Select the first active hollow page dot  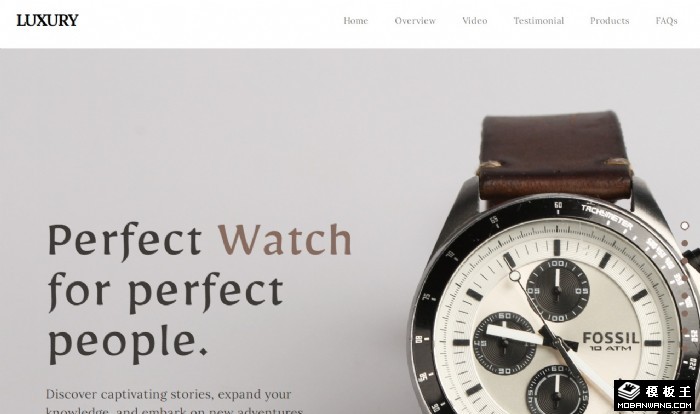pos(684,226)
